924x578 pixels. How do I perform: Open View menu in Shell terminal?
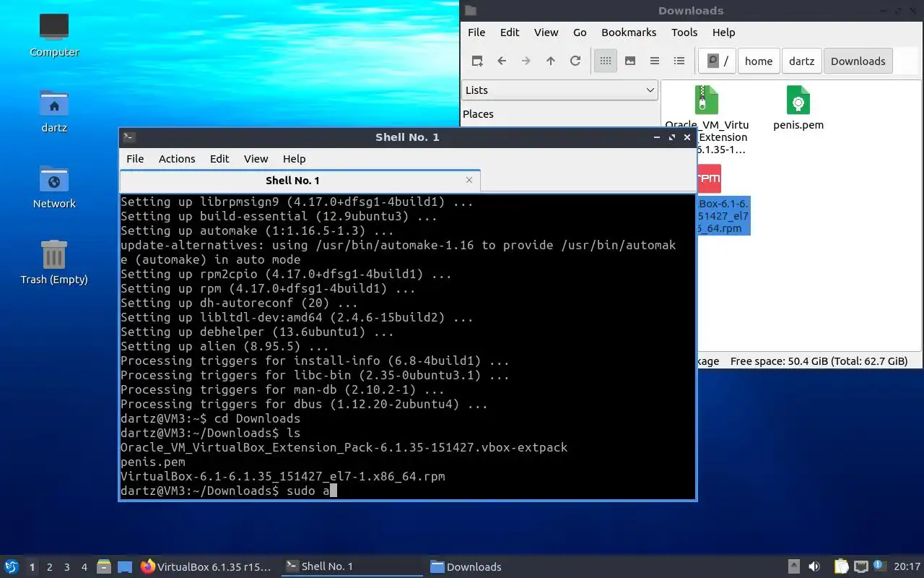pyautogui.click(x=256, y=159)
